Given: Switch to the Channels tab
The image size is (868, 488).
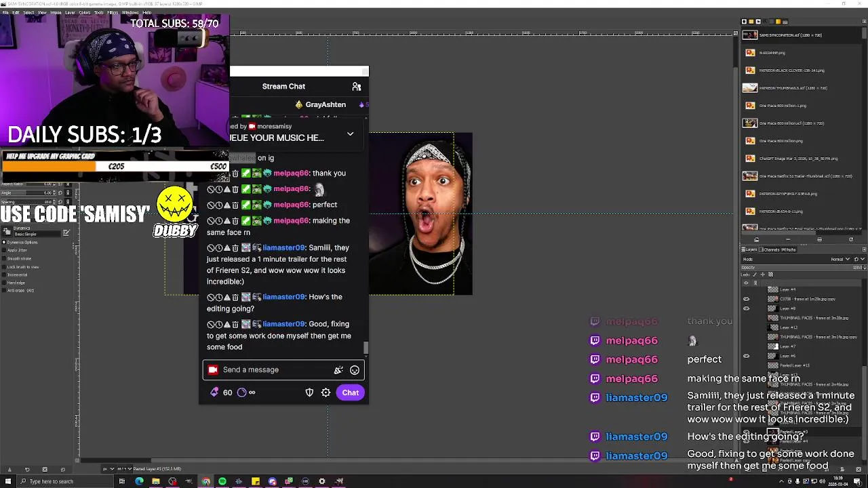Looking at the screenshot, I should [770, 250].
